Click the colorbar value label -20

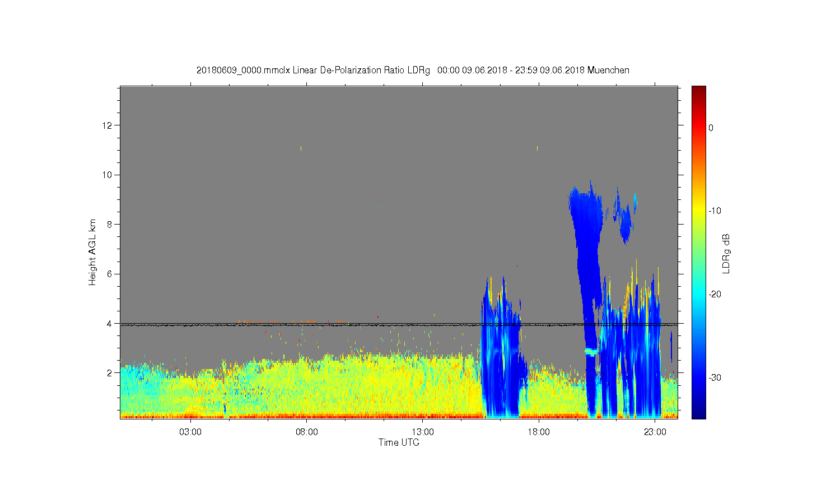click(x=715, y=295)
